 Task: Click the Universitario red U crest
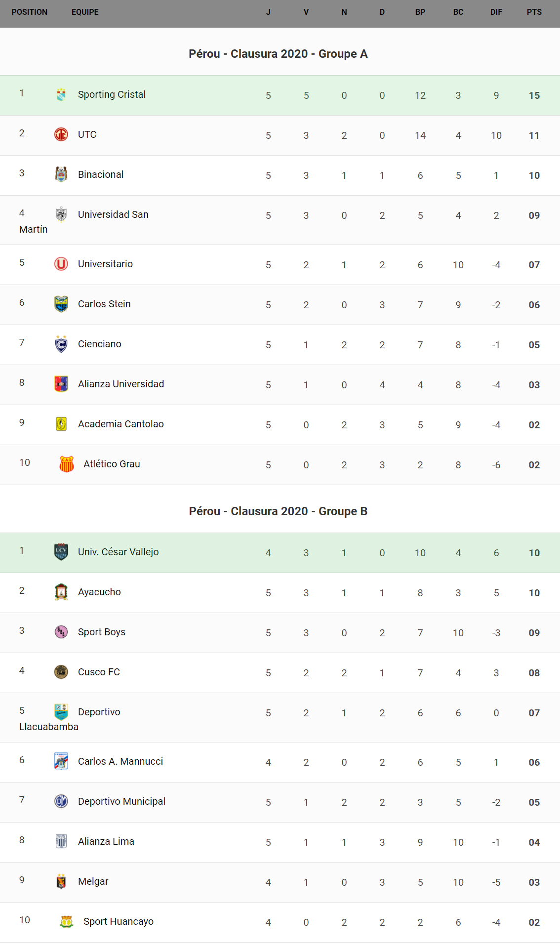point(61,264)
